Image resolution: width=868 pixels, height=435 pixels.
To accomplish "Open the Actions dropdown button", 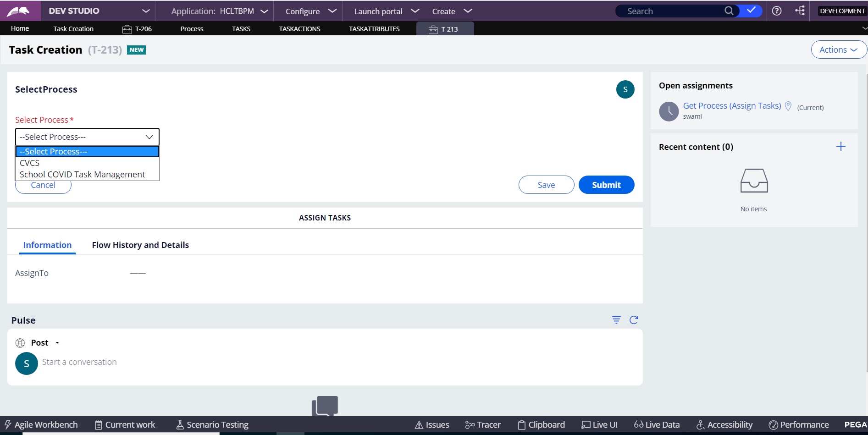I will (839, 50).
